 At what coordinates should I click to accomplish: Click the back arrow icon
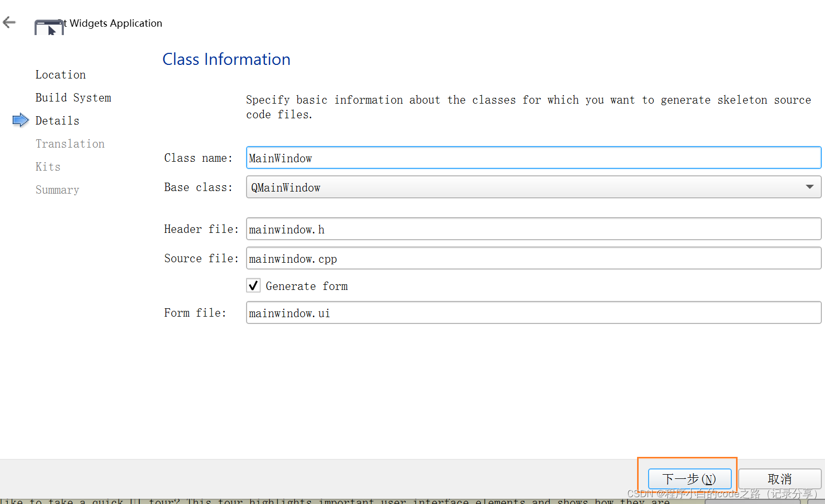coord(9,22)
